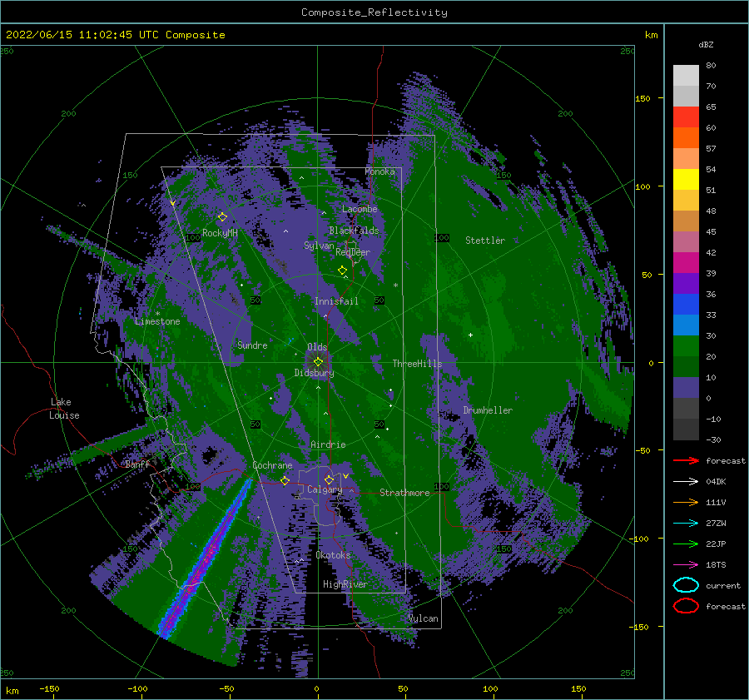
Task: Click the ThreeHills label
Action: [x=417, y=364]
